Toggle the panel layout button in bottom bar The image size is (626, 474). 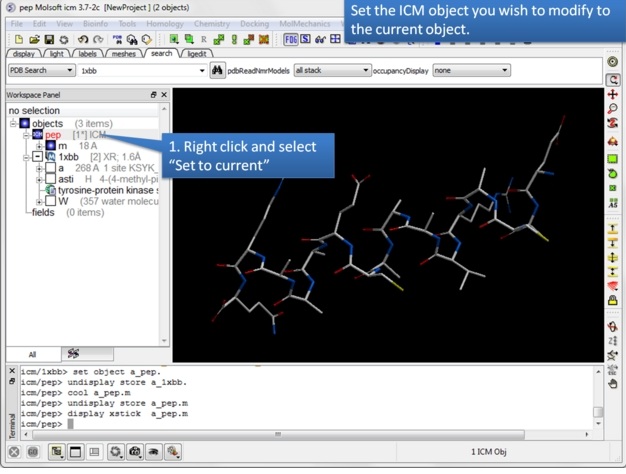(x=94, y=452)
